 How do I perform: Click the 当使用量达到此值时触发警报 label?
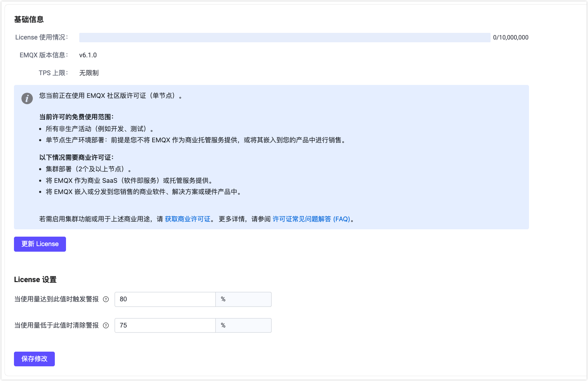pyautogui.click(x=57, y=299)
